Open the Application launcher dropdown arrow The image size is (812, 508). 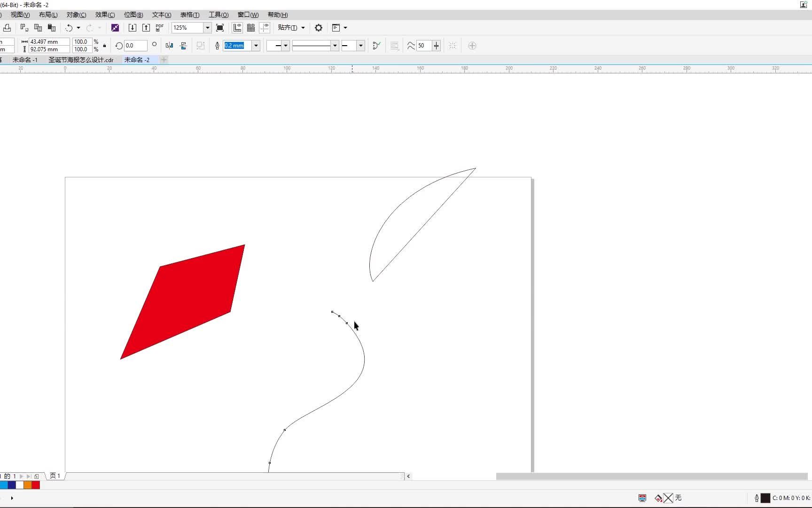pyautogui.click(x=345, y=28)
